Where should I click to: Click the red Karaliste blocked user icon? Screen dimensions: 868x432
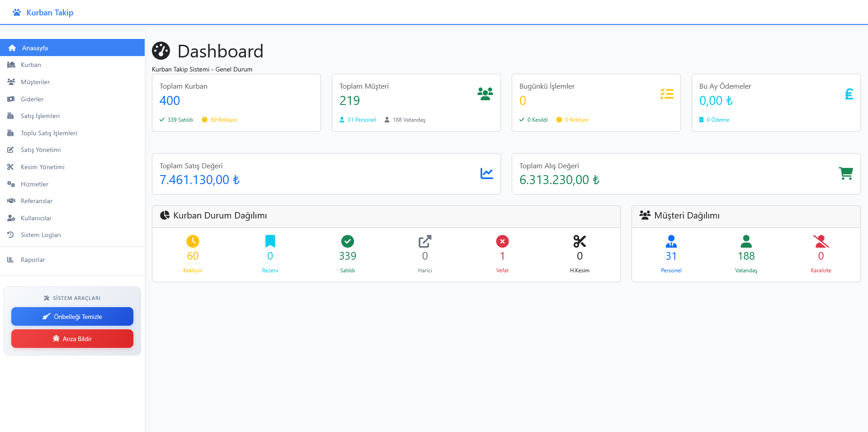(x=821, y=242)
